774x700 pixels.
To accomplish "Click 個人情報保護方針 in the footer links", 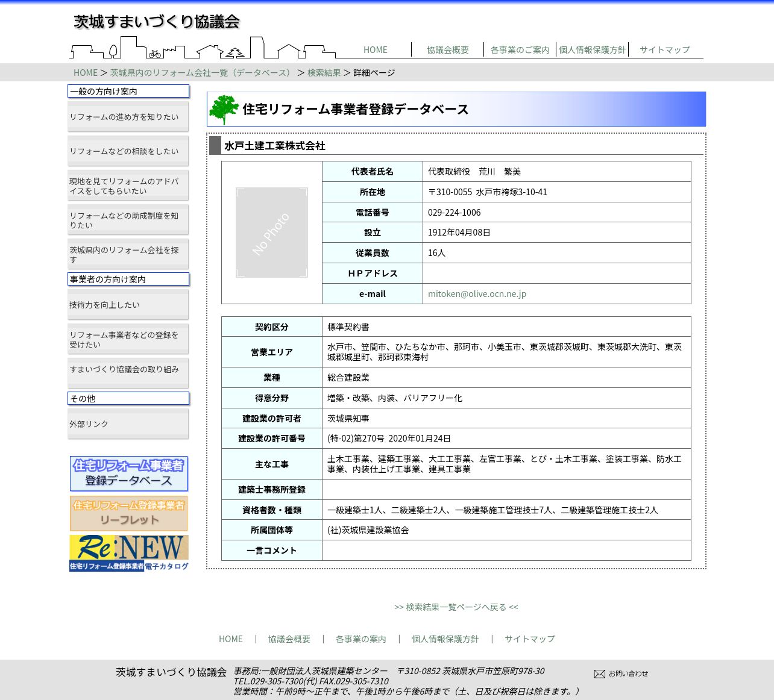I will (445, 639).
